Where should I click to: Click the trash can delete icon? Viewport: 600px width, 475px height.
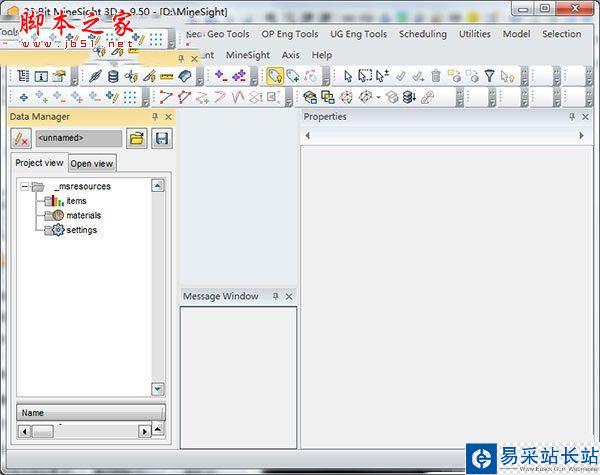tap(436, 76)
